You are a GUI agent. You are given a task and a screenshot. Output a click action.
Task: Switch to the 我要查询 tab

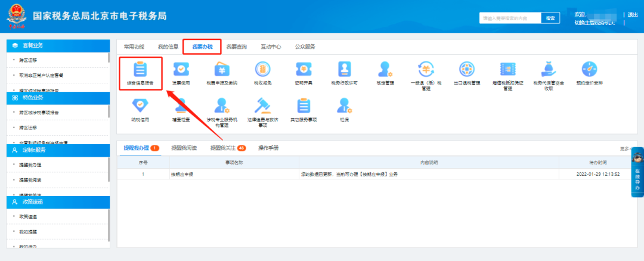click(237, 47)
